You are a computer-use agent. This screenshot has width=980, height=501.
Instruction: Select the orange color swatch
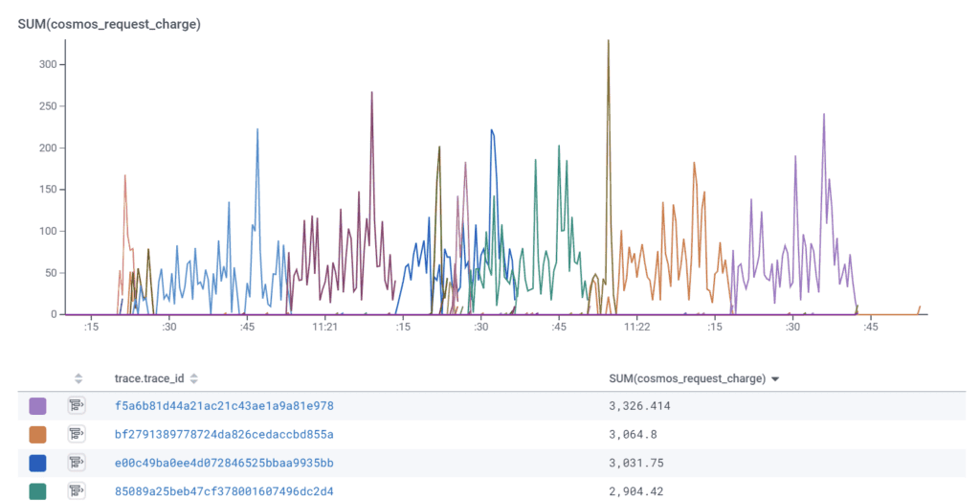click(x=38, y=435)
